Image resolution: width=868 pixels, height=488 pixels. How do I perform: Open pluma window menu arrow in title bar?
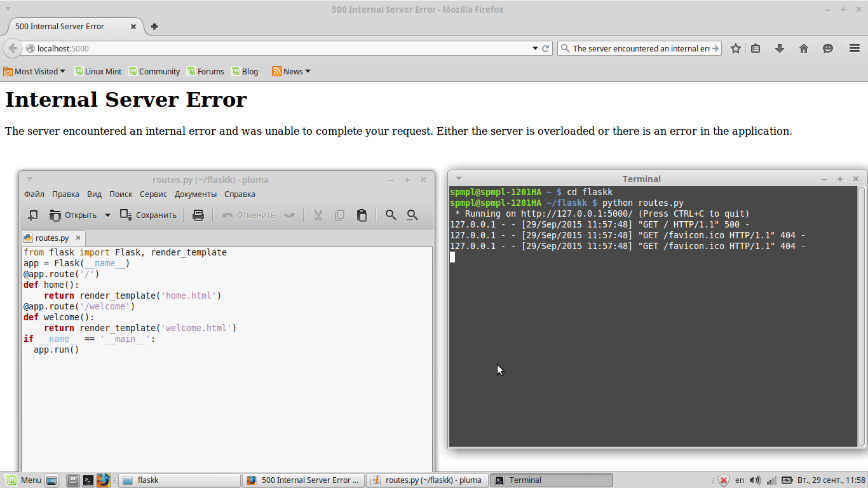click(x=29, y=179)
